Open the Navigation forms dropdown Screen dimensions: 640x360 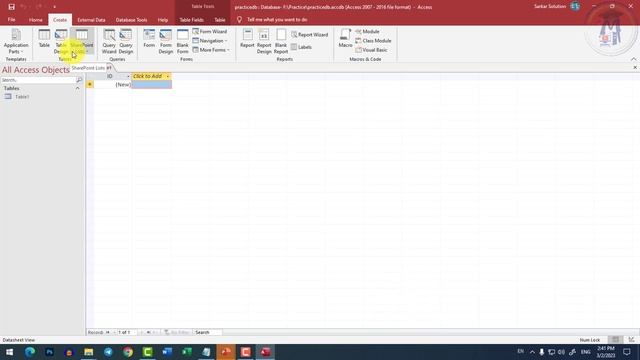pyautogui.click(x=210, y=41)
